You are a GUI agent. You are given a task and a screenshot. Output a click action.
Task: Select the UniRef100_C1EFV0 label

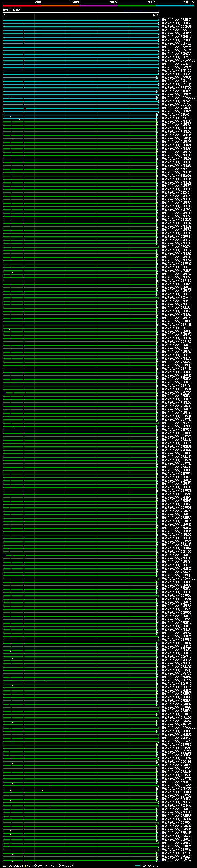coord(176,74)
